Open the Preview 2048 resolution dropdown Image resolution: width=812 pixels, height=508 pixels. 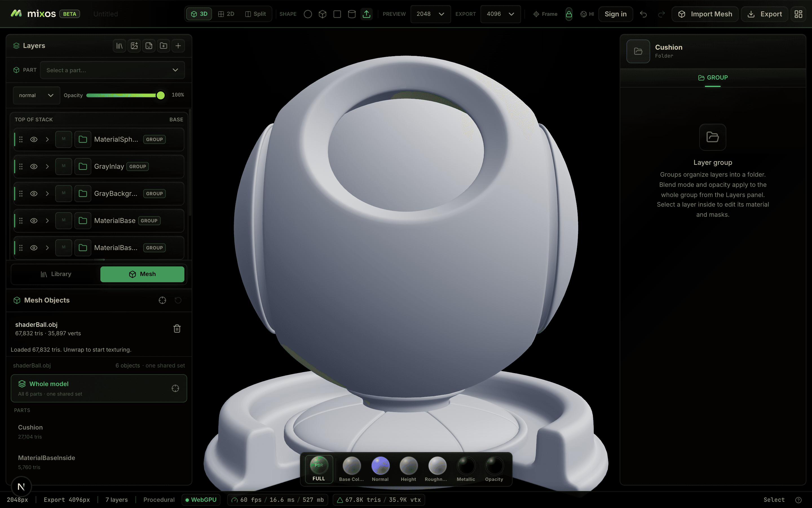coord(431,14)
